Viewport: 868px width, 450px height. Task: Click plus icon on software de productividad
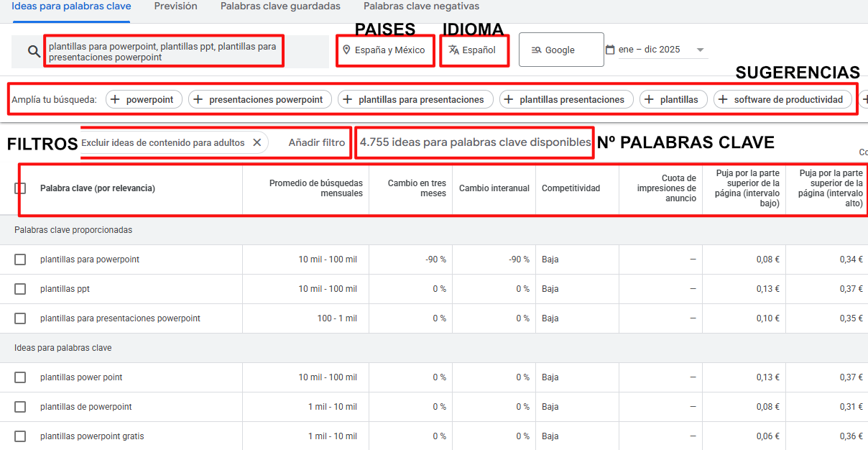(723, 99)
